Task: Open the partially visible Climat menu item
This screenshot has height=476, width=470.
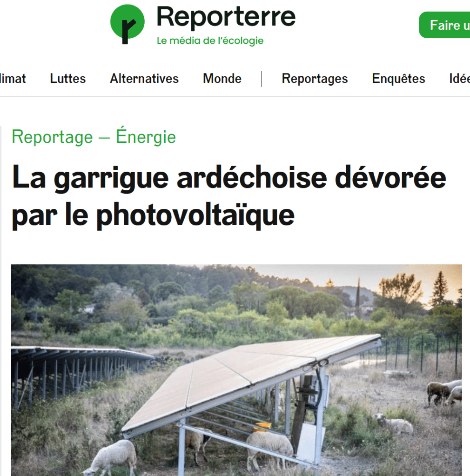Action: tap(13, 79)
